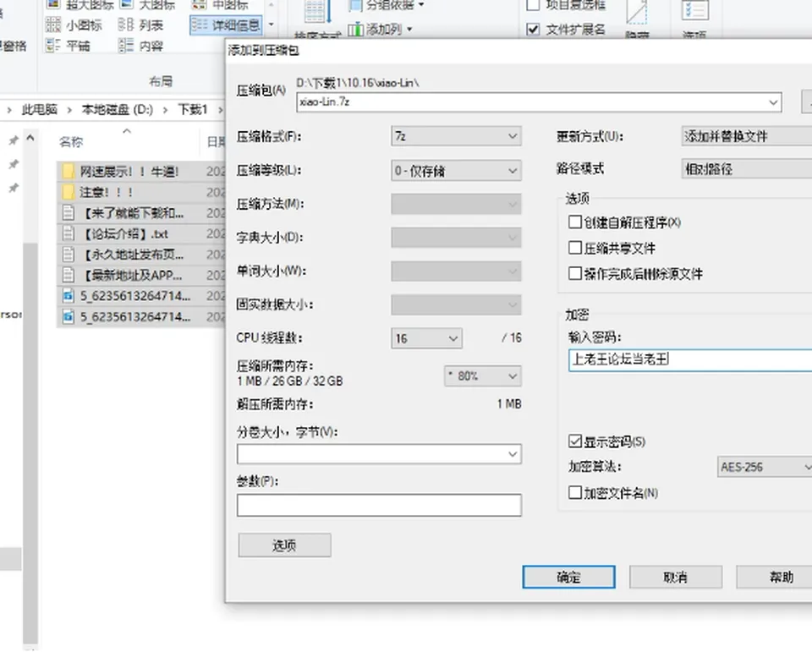This screenshot has width=812, height=652.
Task: Expand the archive name history dropdown arrow
Action: 773,102
